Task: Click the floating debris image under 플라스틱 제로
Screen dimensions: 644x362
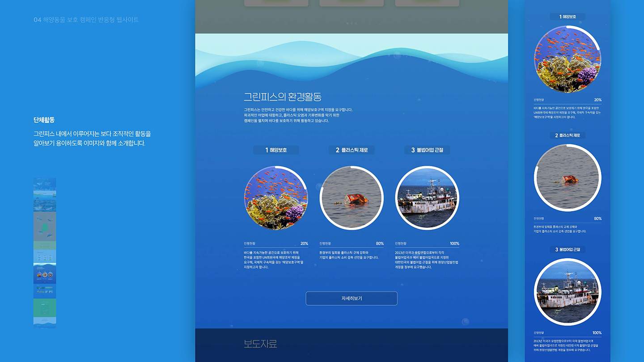Action: click(352, 198)
